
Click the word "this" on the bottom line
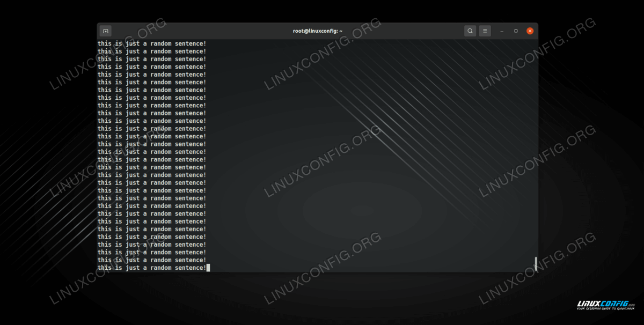pos(105,268)
